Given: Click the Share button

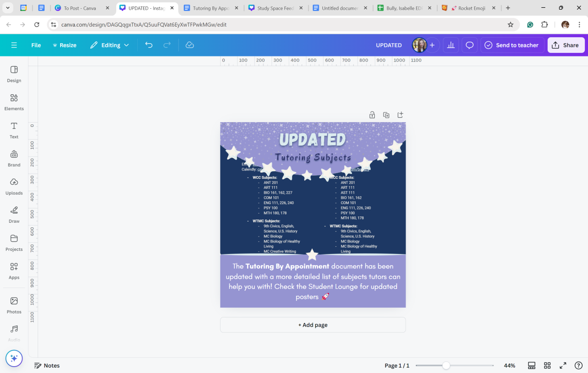Looking at the screenshot, I should pyautogui.click(x=566, y=45).
